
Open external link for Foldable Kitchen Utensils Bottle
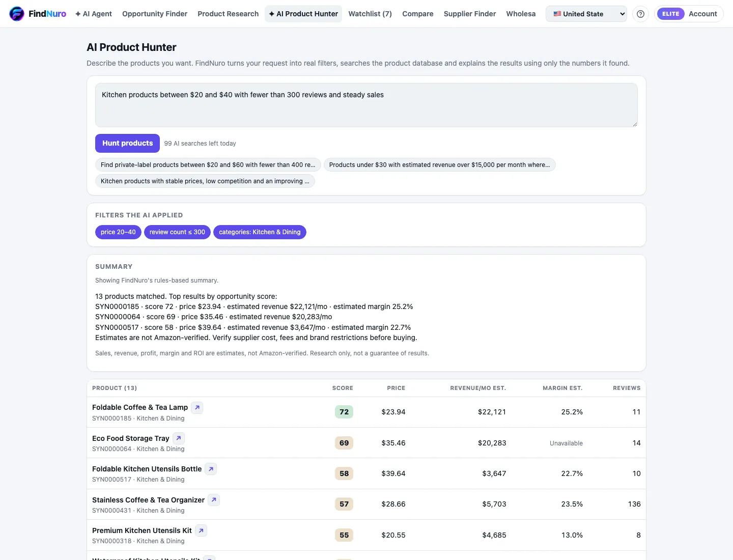click(x=211, y=469)
